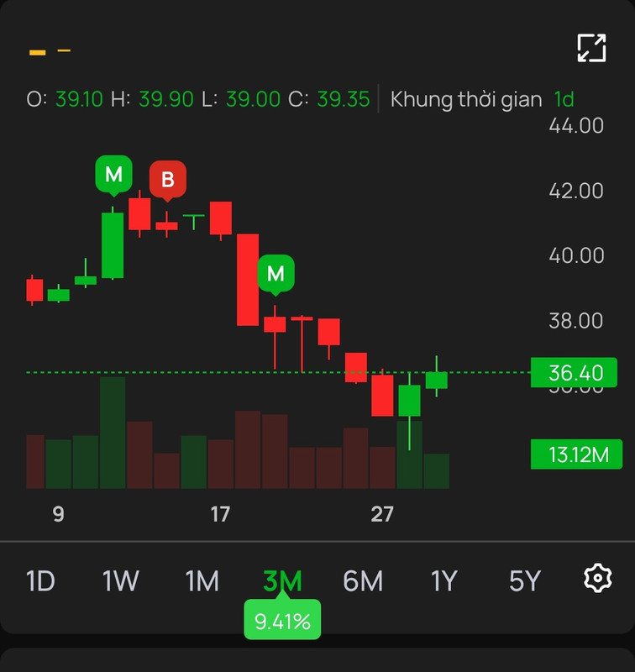Select the 1D time range
The width and height of the screenshot is (635, 672).
point(40,581)
